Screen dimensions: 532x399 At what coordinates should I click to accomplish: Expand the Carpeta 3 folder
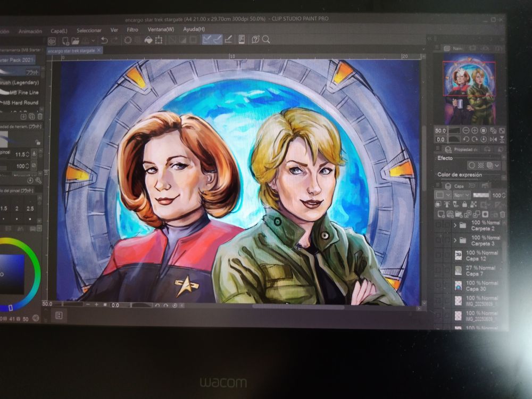(455, 240)
